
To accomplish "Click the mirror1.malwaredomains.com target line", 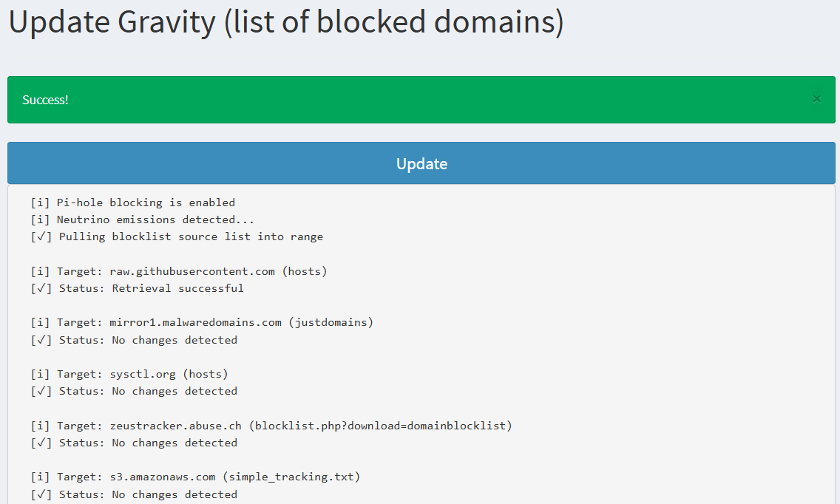I will (202, 322).
